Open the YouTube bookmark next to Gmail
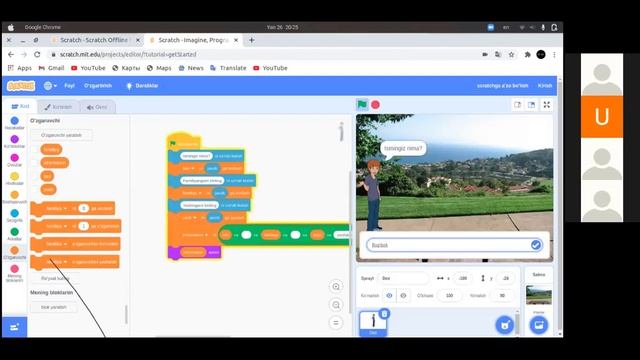 tap(88, 68)
